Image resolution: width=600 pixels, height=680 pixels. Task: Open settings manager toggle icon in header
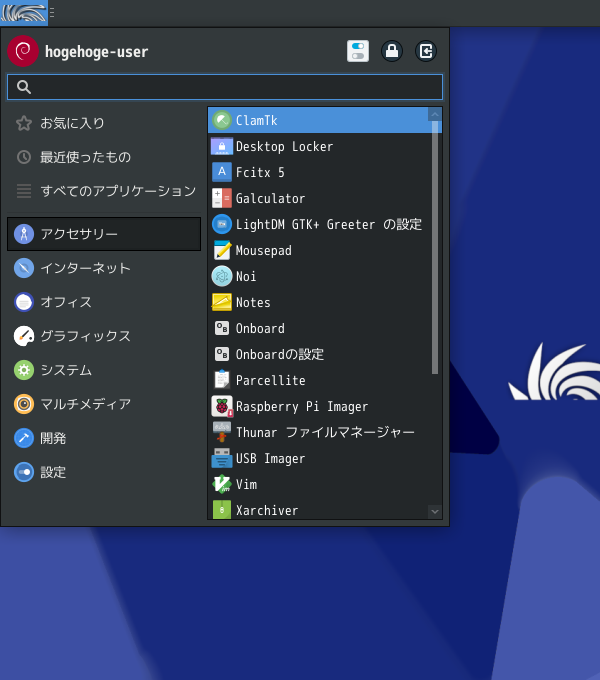[358, 51]
